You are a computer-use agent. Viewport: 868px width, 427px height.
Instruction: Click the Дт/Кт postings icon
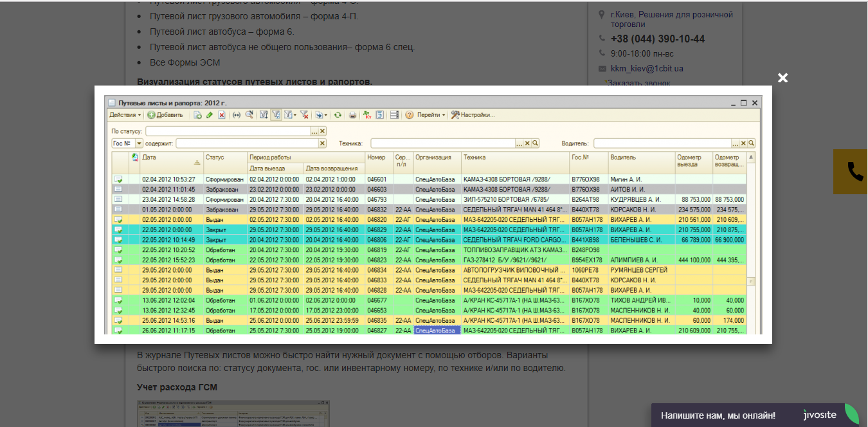pos(367,115)
